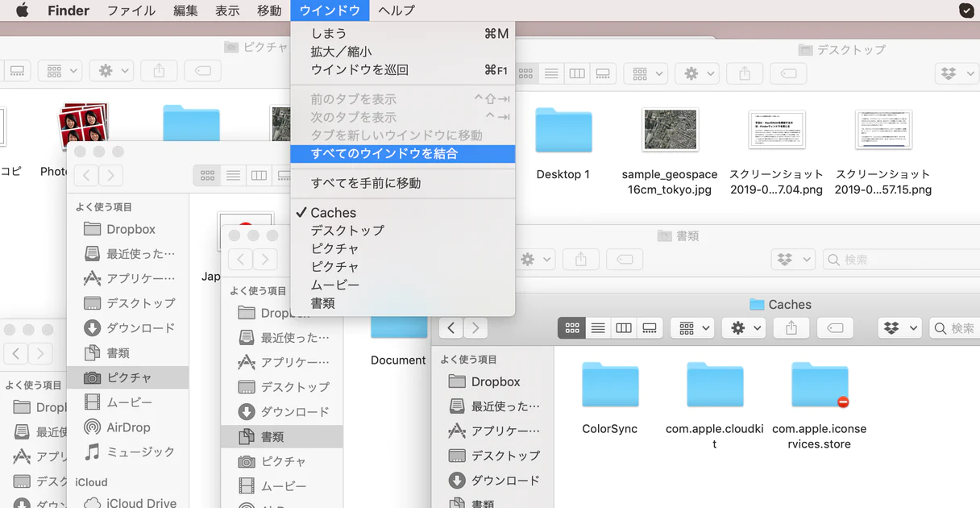Switch Caches window to gallery view
This screenshot has height=508, width=980.
(x=650, y=328)
